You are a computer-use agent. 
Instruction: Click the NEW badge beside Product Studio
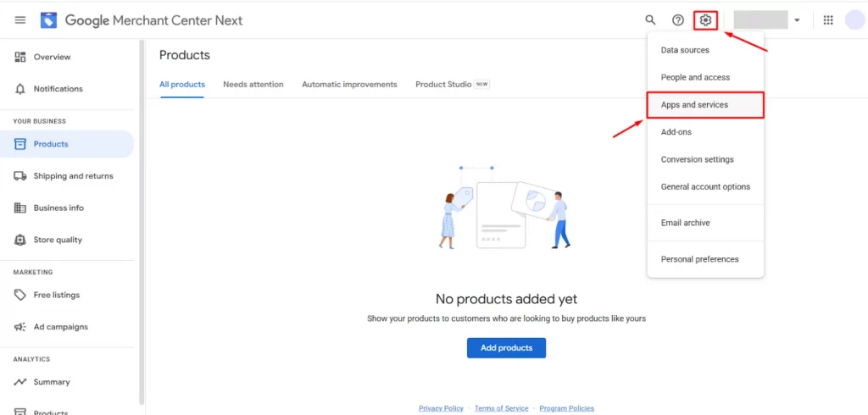(482, 85)
